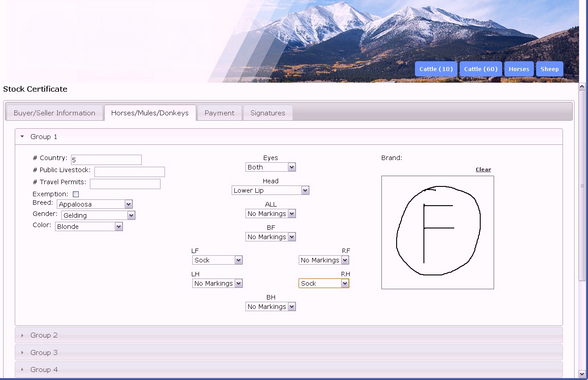Image resolution: width=588 pixels, height=380 pixels.
Task: Click the Group 2 expand arrow icon
Action: 22,335
